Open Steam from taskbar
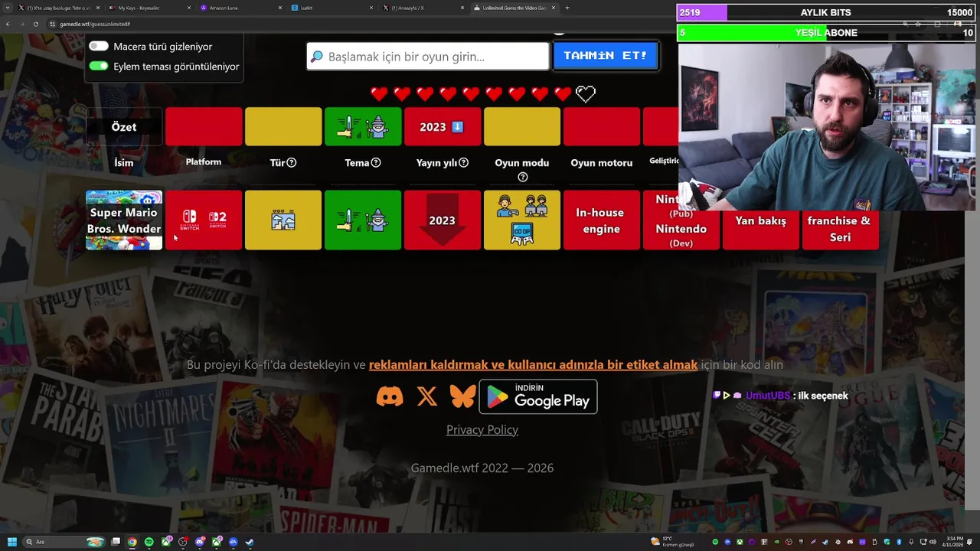 point(250,542)
